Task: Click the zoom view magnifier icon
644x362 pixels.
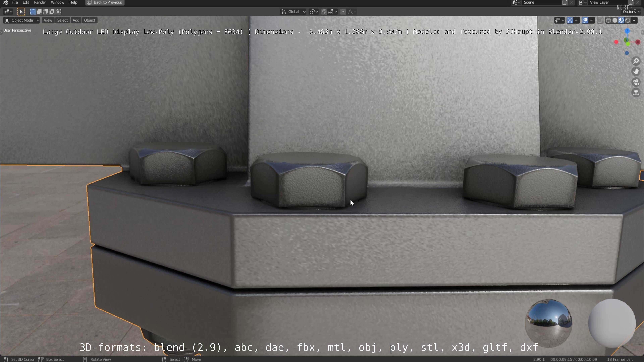Action: point(636,61)
